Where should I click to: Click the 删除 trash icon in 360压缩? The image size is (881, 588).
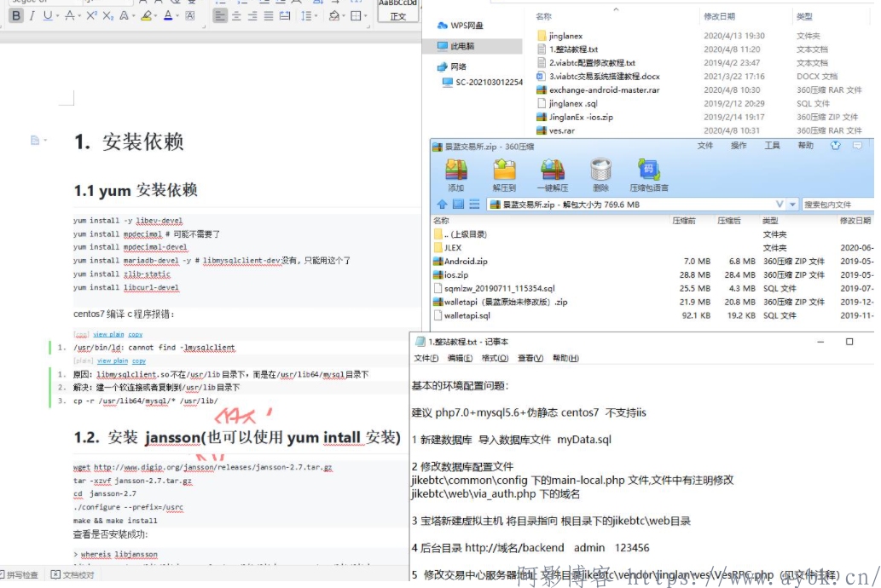pyautogui.click(x=600, y=176)
